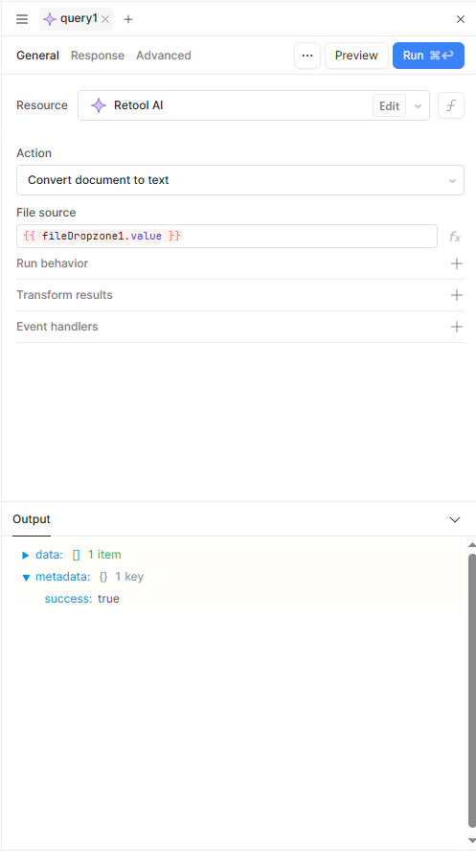The width and height of the screenshot is (476, 868).
Task: Expand Run behavior with plus icon
Action: click(x=456, y=263)
